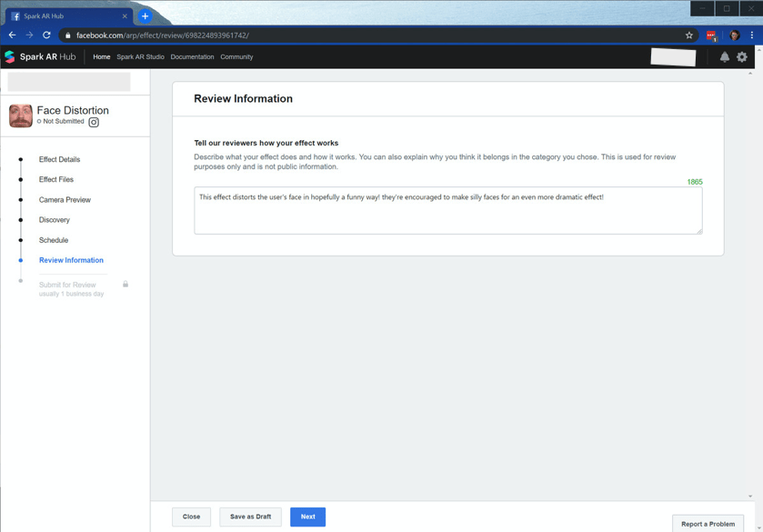Go back with the browser back arrow
The height and width of the screenshot is (532, 763).
(12, 35)
